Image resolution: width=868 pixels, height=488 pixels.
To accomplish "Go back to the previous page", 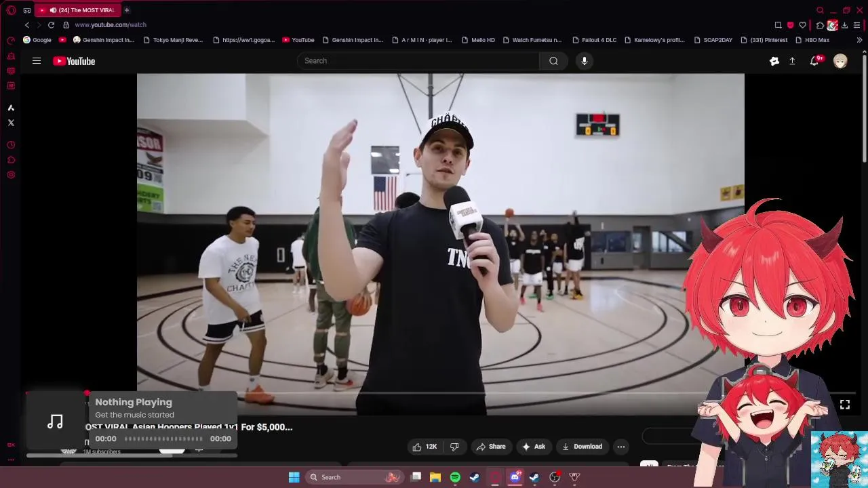I will [27, 25].
